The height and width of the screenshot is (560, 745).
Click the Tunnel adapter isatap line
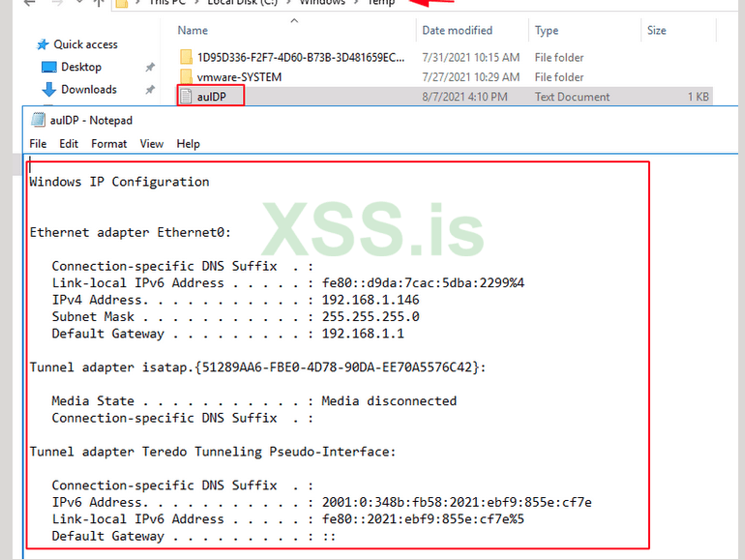point(257,368)
